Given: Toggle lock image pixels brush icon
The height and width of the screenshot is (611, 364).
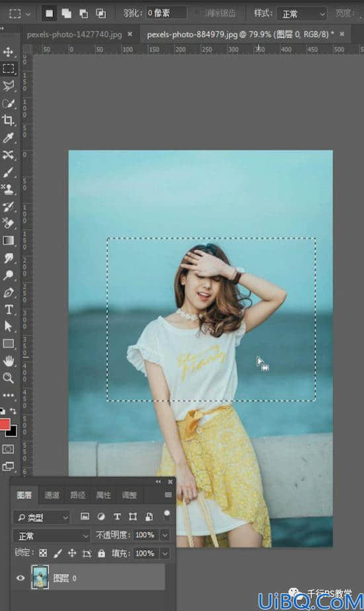Looking at the screenshot, I should (58, 553).
